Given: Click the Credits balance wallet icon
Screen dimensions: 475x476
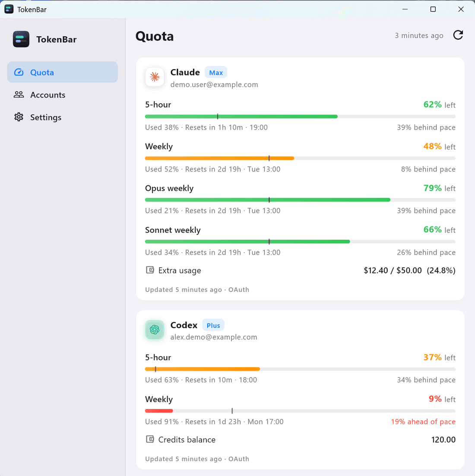Looking at the screenshot, I should pyautogui.click(x=150, y=439).
